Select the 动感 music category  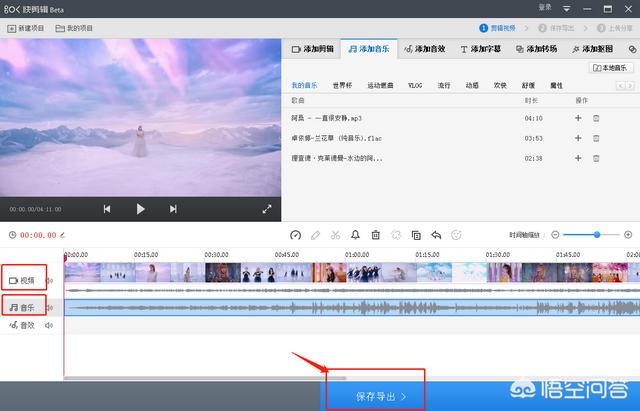[472, 85]
